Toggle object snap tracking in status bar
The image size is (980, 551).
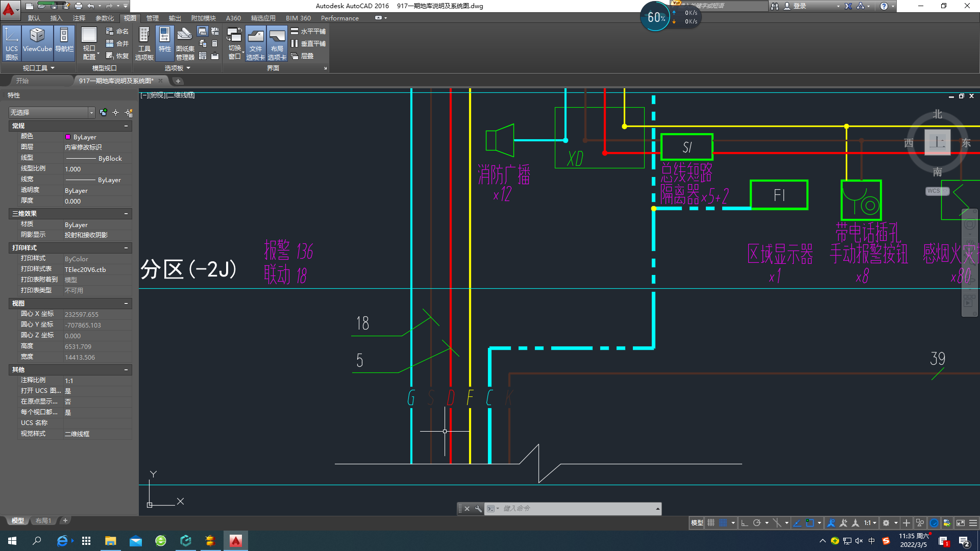tap(797, 522)
